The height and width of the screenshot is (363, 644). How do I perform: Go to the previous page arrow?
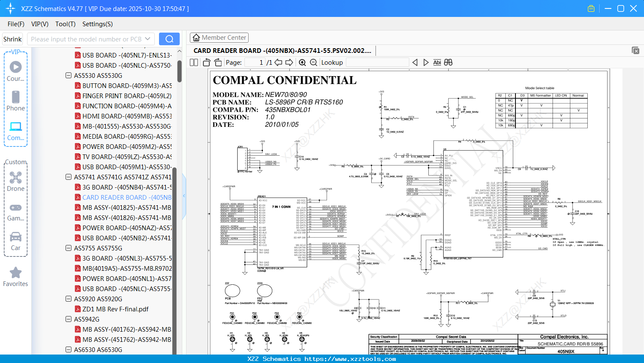click(278, 63)
